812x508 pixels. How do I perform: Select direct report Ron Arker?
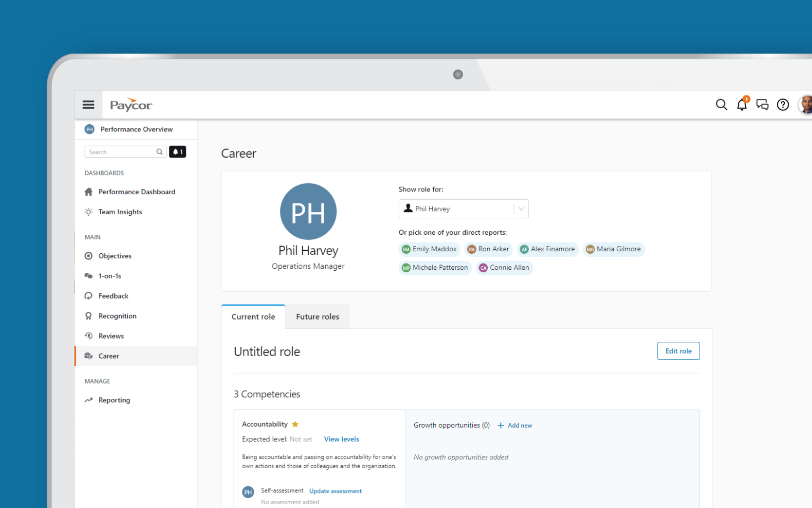tap(488, 249)
